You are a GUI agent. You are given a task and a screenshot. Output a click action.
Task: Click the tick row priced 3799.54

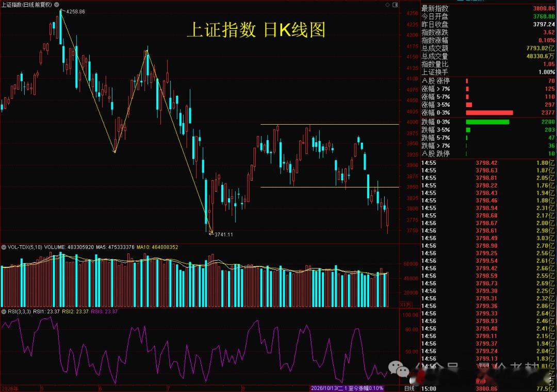(488, 261)
